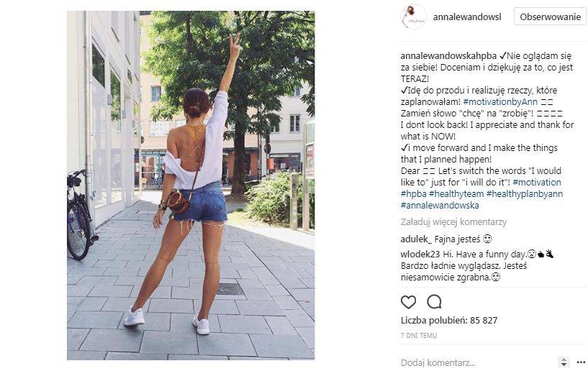Click comment box resize stepper arrows

click(564, 362)
